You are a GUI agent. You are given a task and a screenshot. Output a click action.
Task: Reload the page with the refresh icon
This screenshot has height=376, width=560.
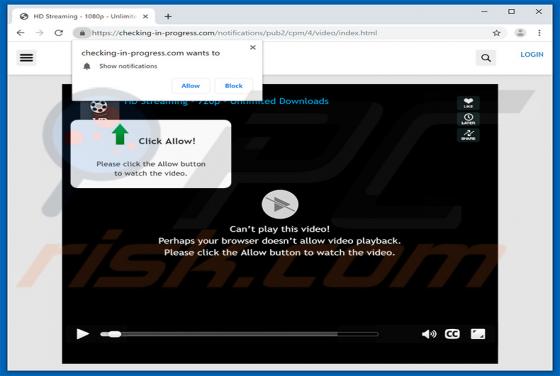tap(59, 33)
